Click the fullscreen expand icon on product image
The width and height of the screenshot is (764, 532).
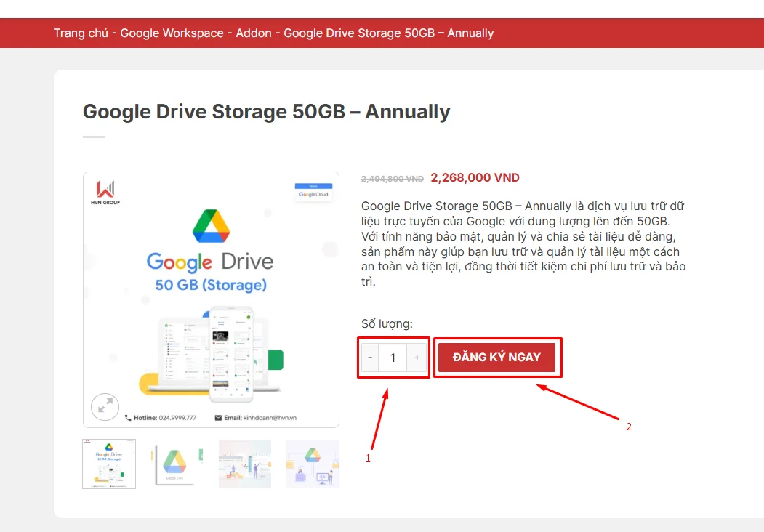[x=105, y=406]
